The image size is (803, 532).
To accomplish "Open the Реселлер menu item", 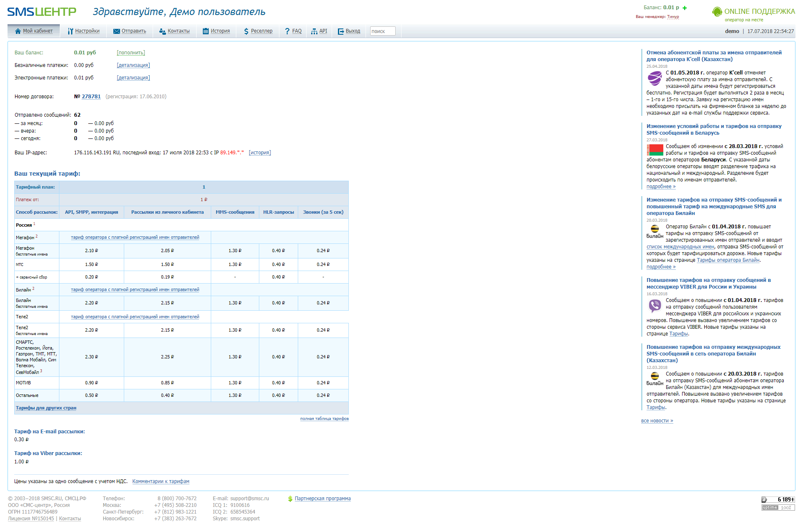I will 262,31.
